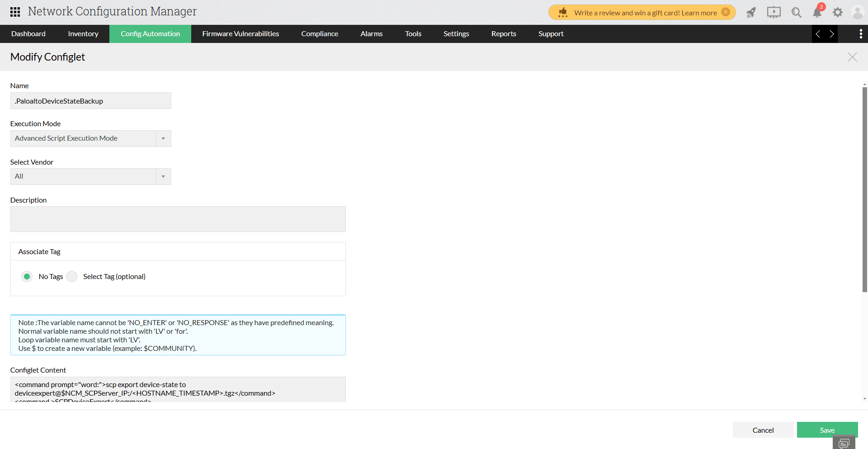Click the Cancel button
Screen dimensions: 868x449
point(763,430)
